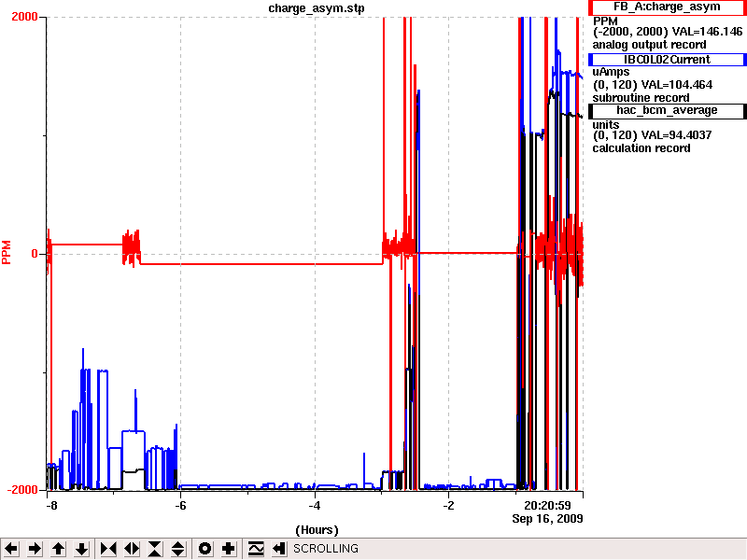Pan the plot right with the right arrow
The width and height of the screenshot is (747, 560).
(35, 549)
